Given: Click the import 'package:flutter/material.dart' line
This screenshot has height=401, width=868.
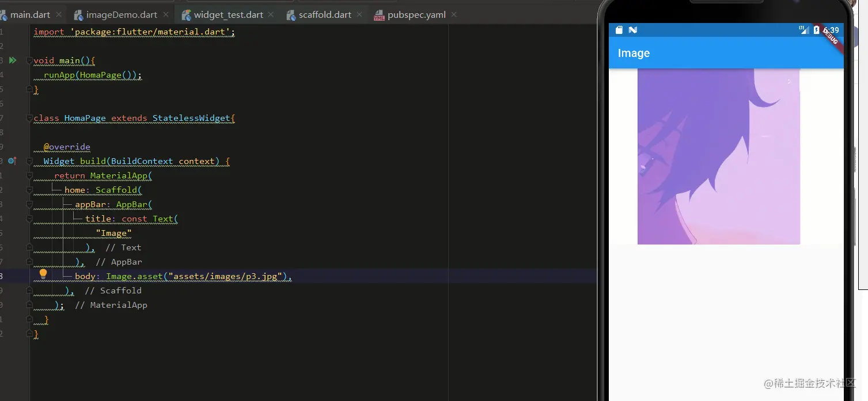Looking at the screenshot, I should 134,32.
